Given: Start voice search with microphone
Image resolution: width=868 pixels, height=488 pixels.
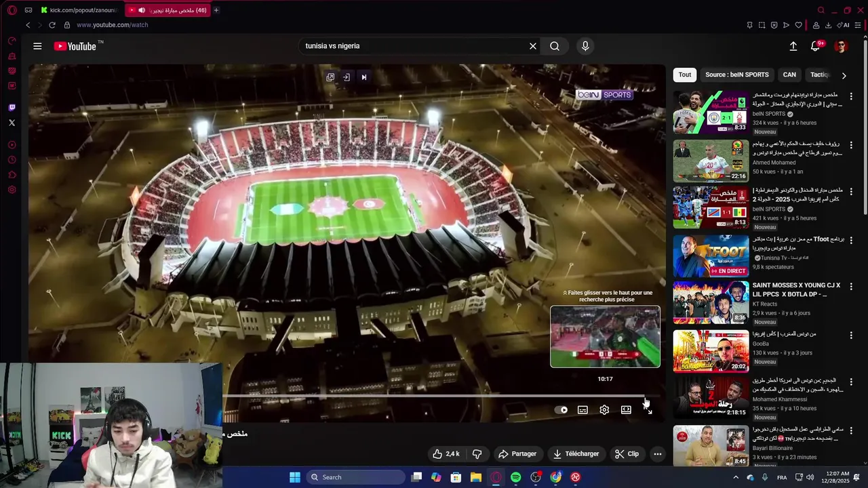Looking at the screenshot, I should [585, 46].
